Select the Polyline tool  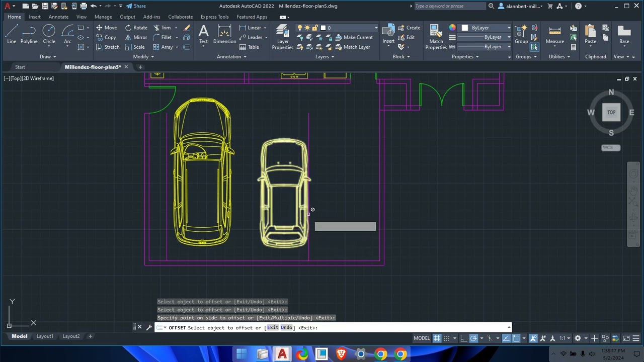29,35
